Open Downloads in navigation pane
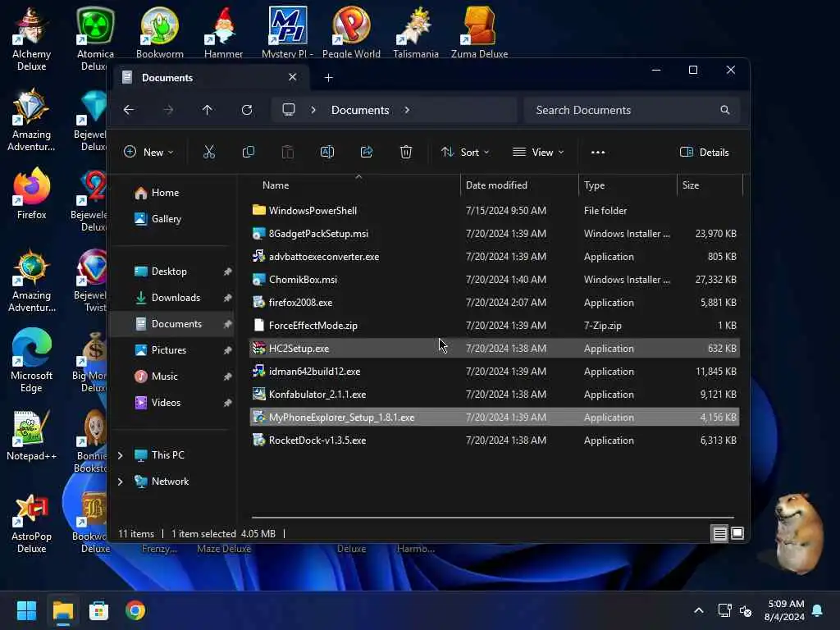 tap(176, 298)
